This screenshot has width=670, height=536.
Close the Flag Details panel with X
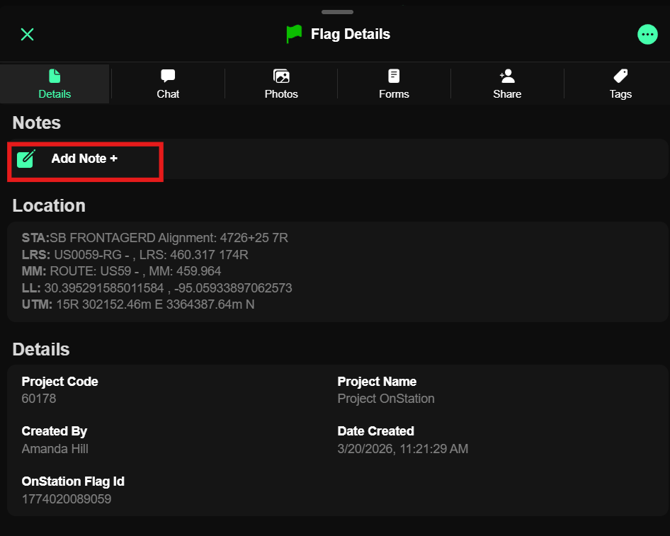[27, 34]
